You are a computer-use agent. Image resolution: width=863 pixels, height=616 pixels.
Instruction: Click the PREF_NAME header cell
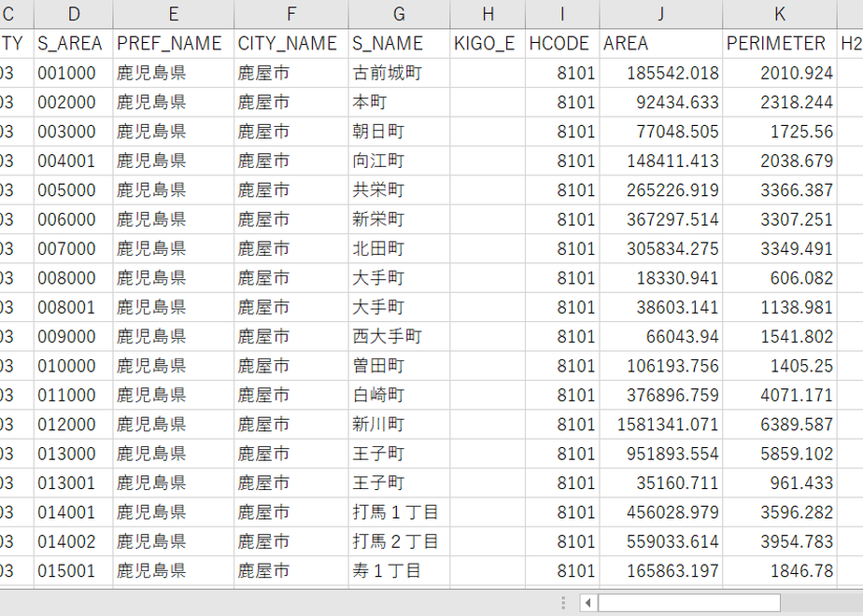click(174, 44)
